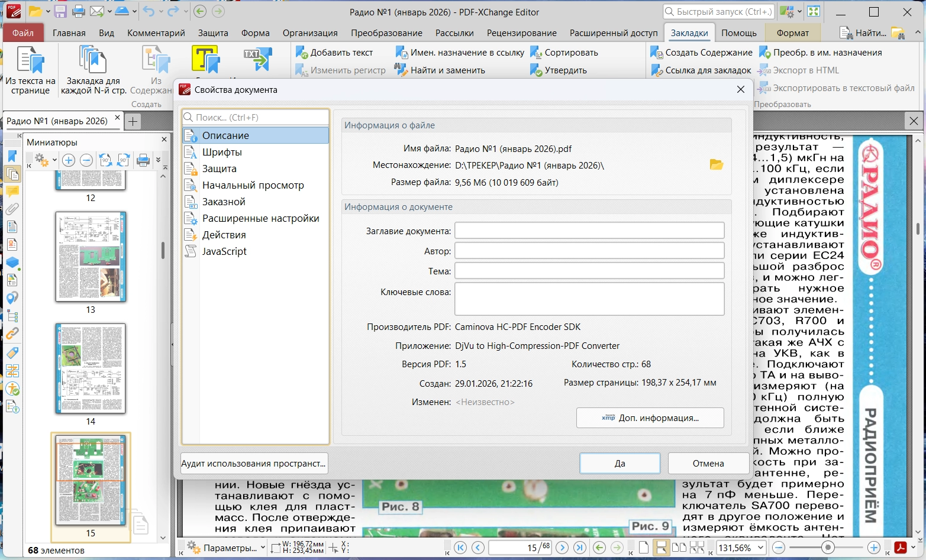Click the yellow highlighted text bookmark icon
The width and height of the screenshot is (926, 560).
click(205, 60)
